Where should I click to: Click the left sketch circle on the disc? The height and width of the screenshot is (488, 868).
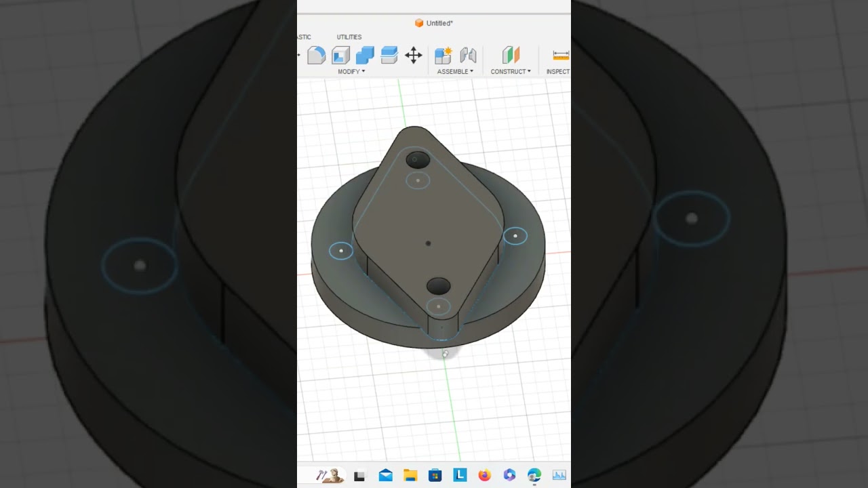341,251
